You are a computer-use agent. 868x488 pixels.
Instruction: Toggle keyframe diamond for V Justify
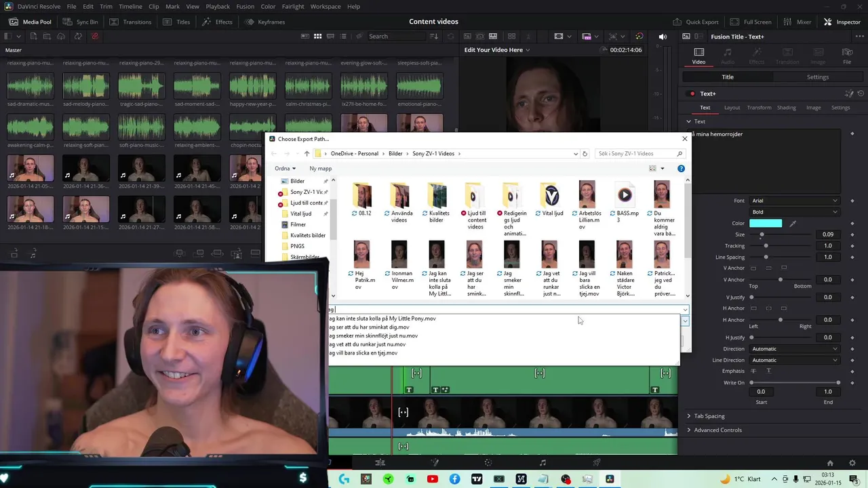(852, 298)
